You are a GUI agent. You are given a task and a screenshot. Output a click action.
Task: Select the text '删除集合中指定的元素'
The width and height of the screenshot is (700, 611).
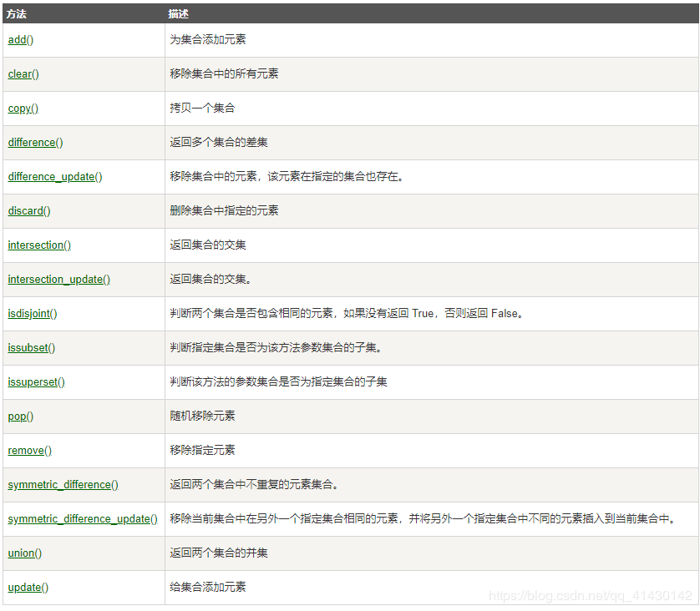tap(224, 211)
